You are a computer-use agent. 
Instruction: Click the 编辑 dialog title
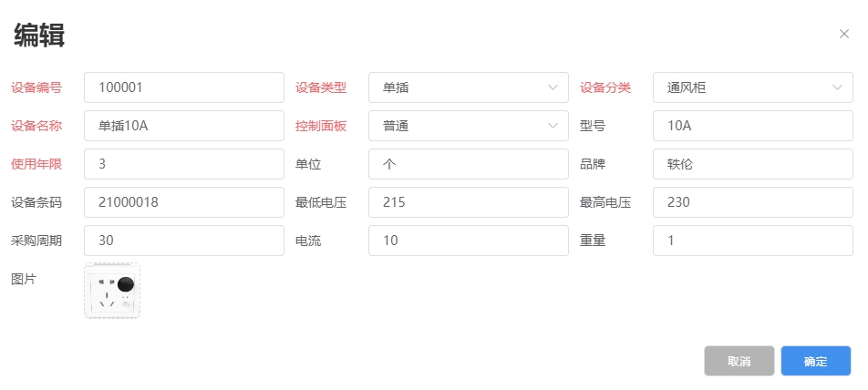(x=39, y=36)
